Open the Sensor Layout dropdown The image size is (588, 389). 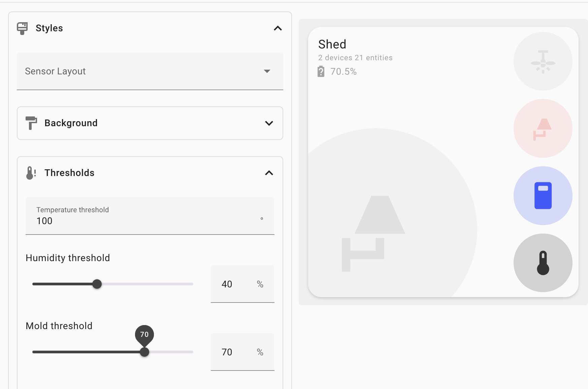point(150,71)
